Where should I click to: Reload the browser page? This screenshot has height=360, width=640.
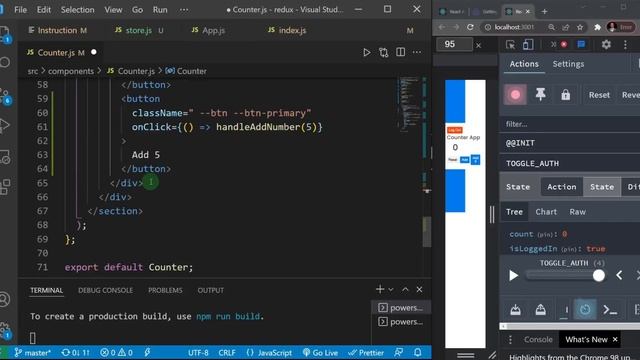pyautogui.click(x=470, y=27)
